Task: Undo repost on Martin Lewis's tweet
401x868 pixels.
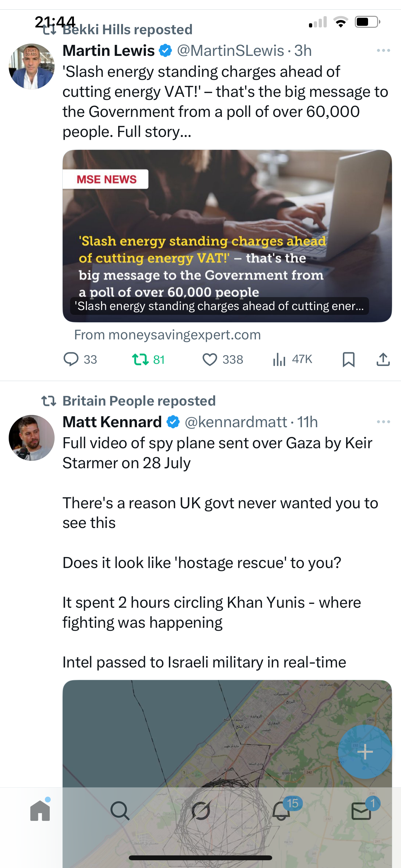Action: point(140,359)
